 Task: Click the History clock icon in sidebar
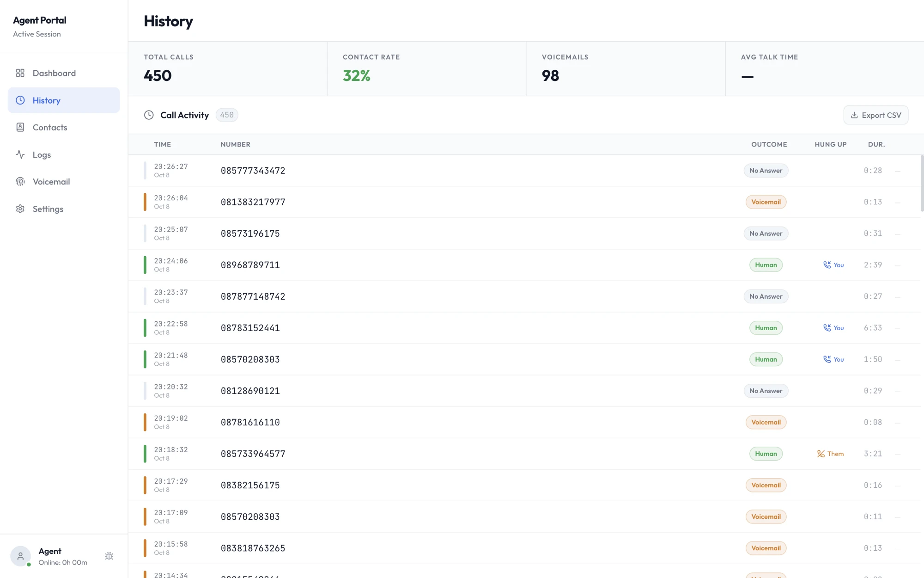[x=20, y=100]
